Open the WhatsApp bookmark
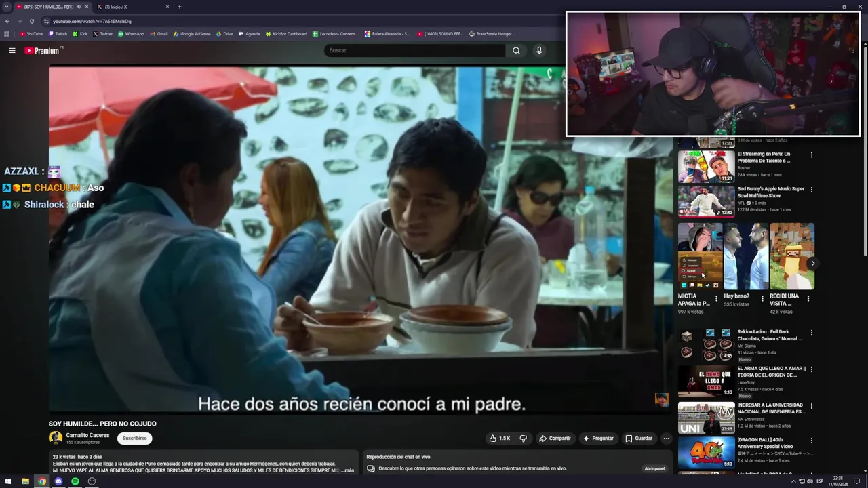Viewport: 868px width, 488px height. tap(131, 33)
